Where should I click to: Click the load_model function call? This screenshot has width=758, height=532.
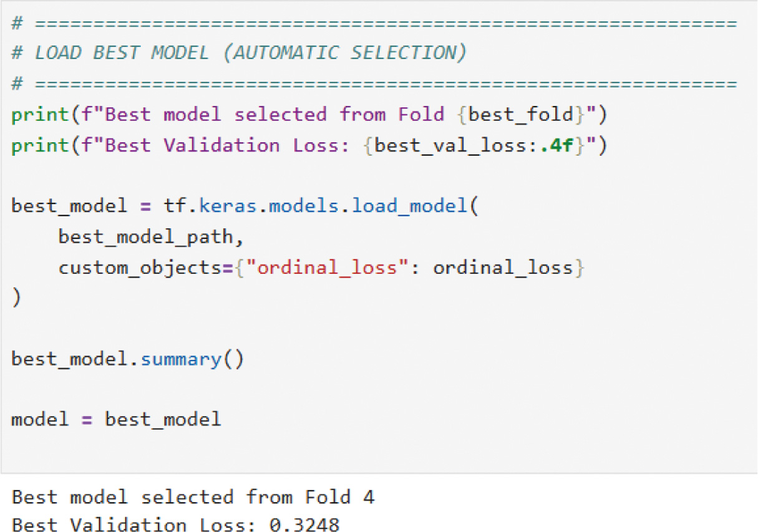(x=409, y=205)
